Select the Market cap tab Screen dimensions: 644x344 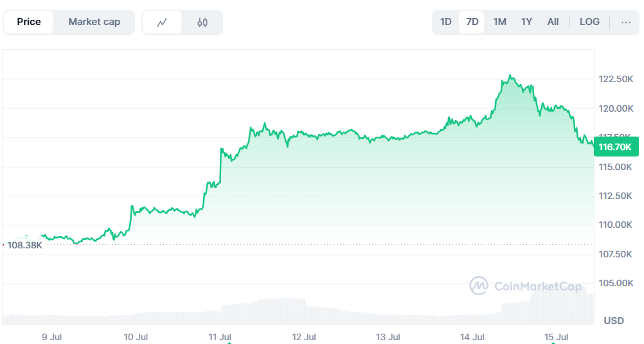94,22
